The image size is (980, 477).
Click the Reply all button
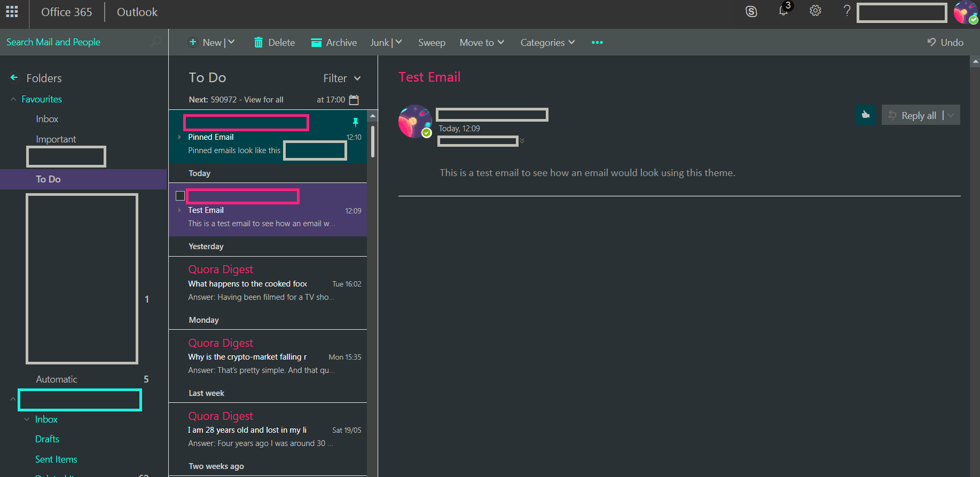[x=912, y=115]
